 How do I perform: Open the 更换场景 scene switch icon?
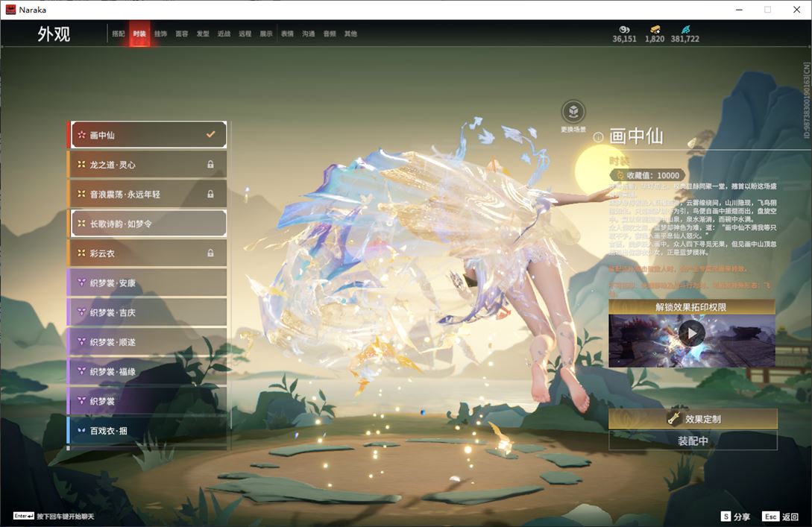(x=573, y=112)
